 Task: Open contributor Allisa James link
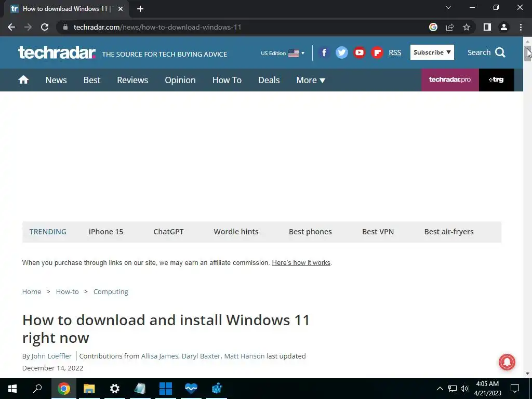pyautogui.click(x=160, y=356)
